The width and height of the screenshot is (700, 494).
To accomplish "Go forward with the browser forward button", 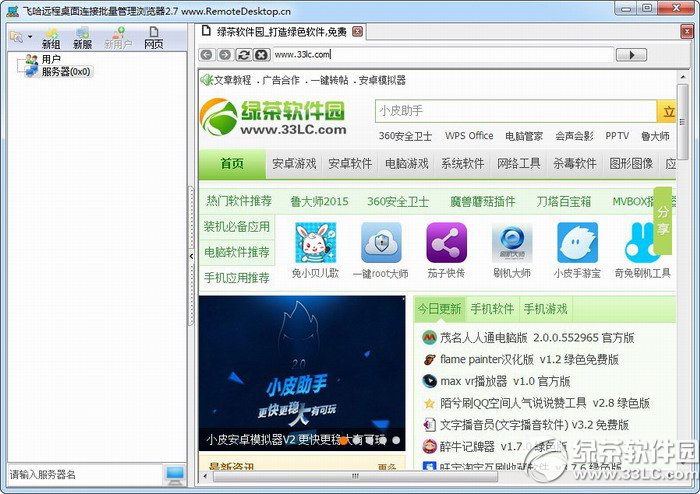I will (x=225, y=55).
